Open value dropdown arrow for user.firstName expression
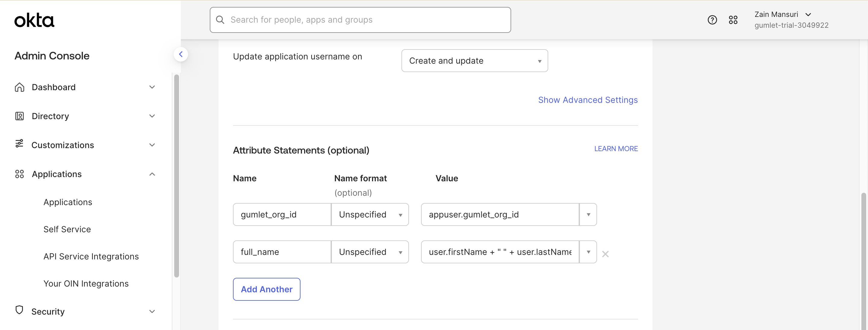This screenshot has height=330, width=868. point(588,252)
